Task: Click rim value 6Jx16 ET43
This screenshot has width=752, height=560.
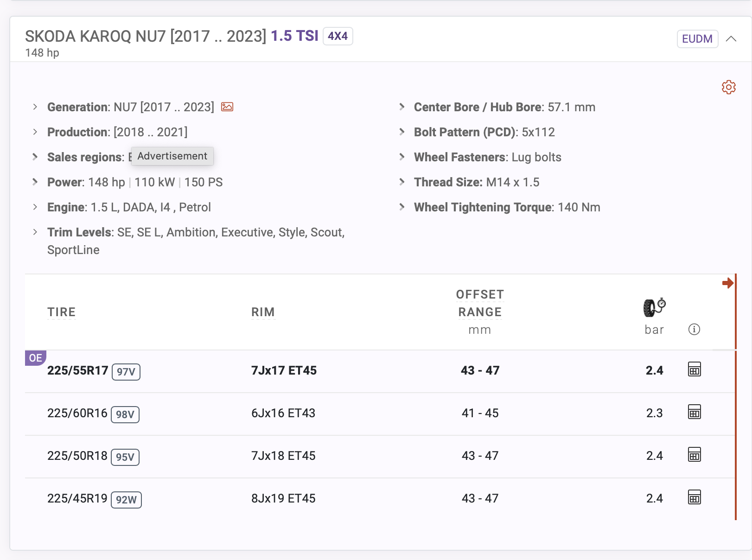Action: tap(283, 413)
